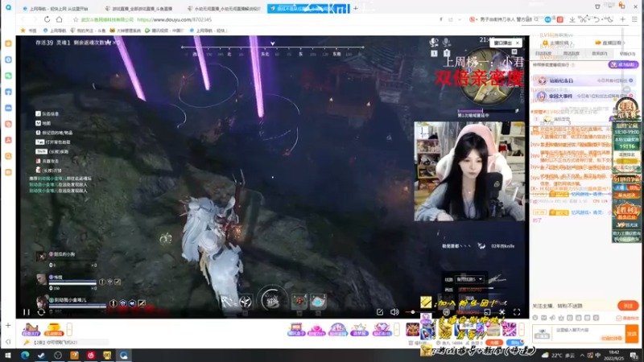Viewport: 644px width, 362px height.
Task: Add sidebar app with the plus icon
Action: 8,325
